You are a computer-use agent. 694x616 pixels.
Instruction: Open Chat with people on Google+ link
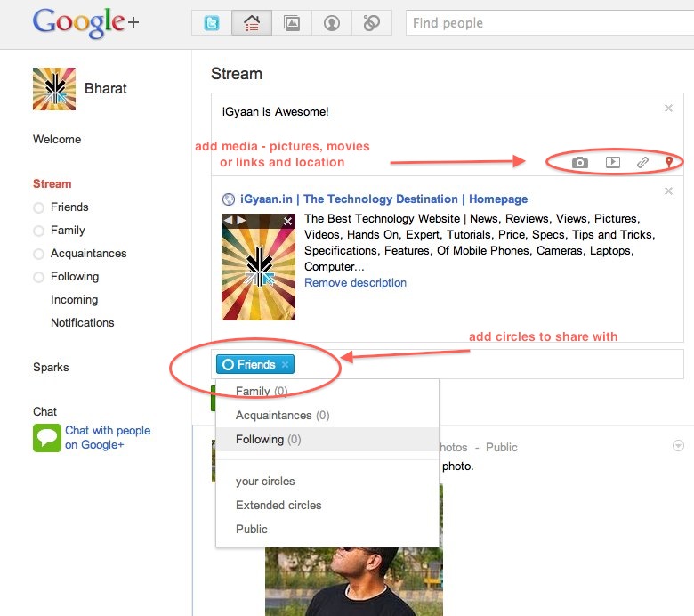pos(107,437)
